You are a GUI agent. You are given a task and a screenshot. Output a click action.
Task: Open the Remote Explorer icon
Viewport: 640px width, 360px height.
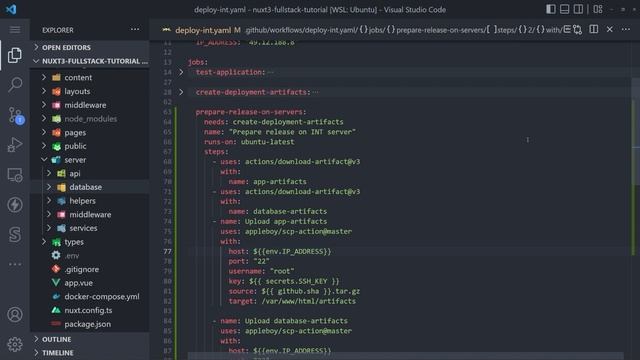(15, 175)
